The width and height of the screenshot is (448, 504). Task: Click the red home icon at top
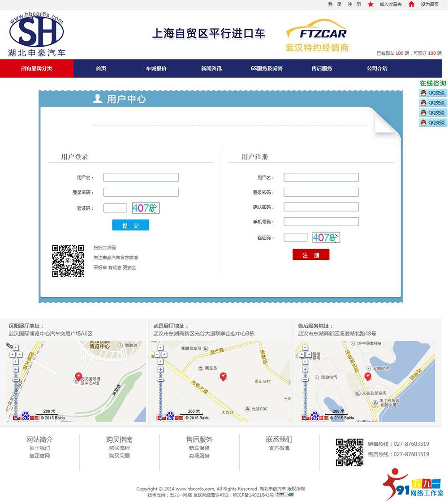point(411,4)
